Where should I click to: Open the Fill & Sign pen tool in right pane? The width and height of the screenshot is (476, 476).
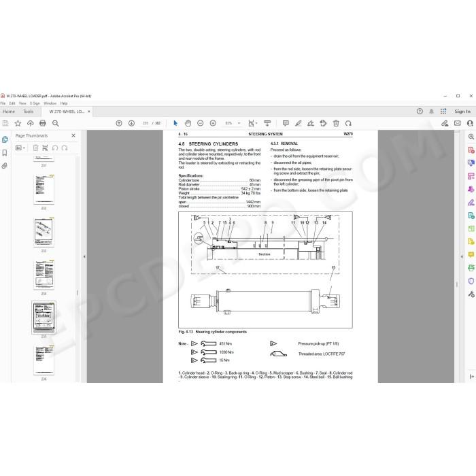coord(471,203)
